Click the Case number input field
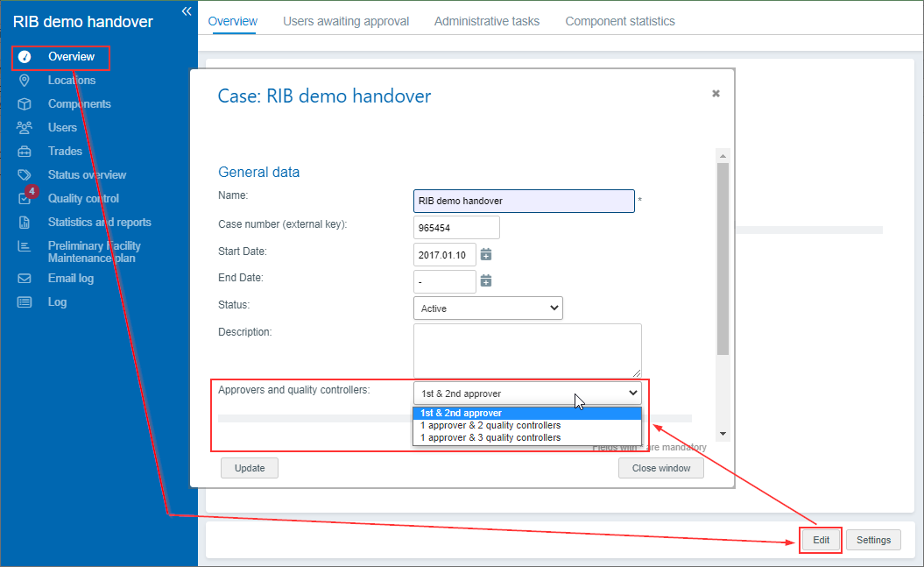The width and height of the screenshot is (924, 567). pyautogui.click(x=456, y=228)
